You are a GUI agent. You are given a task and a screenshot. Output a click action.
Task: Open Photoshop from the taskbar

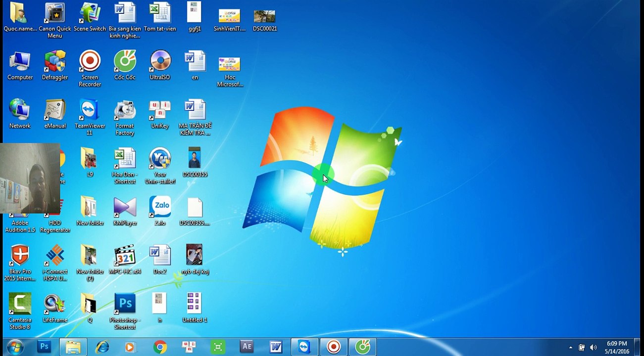point(44,347)
